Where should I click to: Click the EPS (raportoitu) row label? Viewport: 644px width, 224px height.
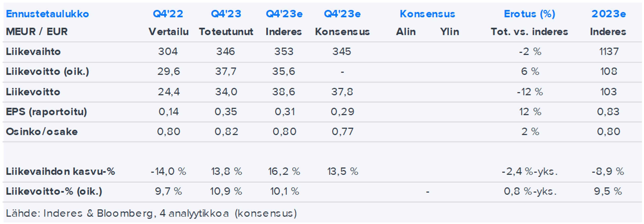point(46,112)
